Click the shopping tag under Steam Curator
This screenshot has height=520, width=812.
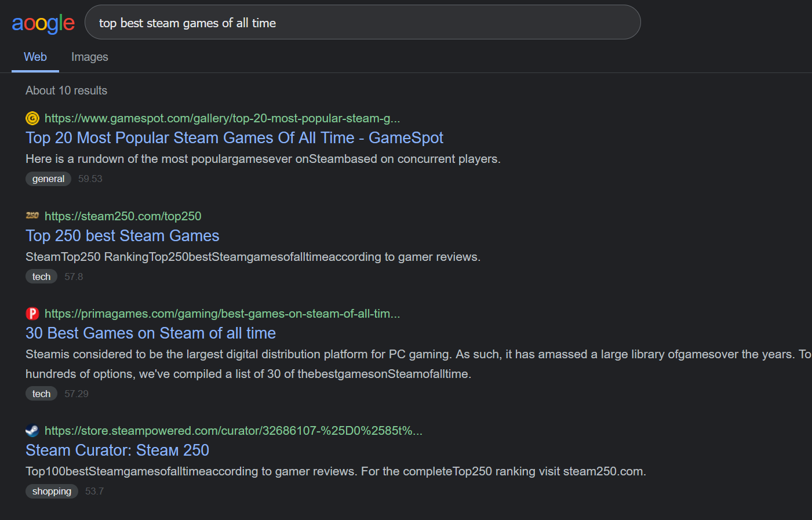click(x=52, y=492)
